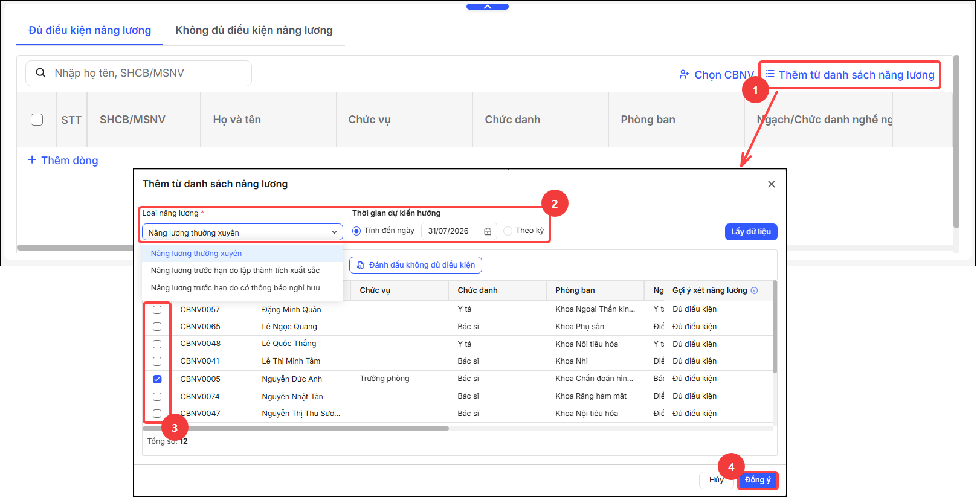Click the name Đặng Minh Quân
This screenshot has width=980, height=500.
coord(292,310)
